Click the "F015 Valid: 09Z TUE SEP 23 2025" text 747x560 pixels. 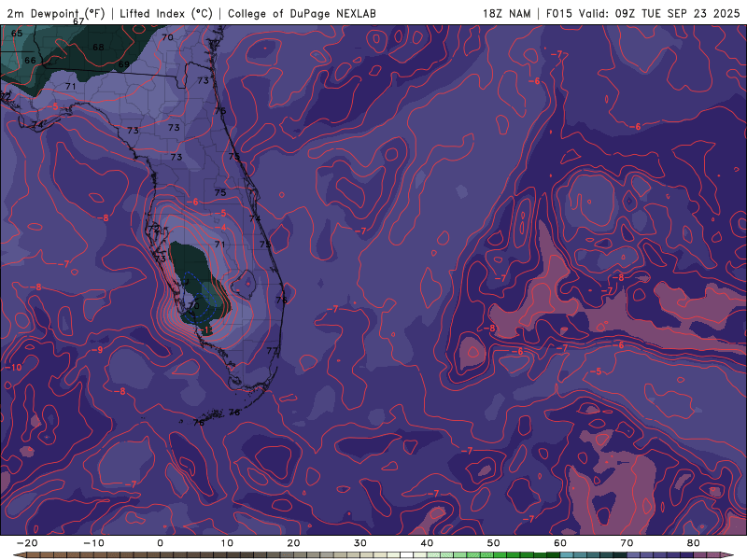[642, 13]
